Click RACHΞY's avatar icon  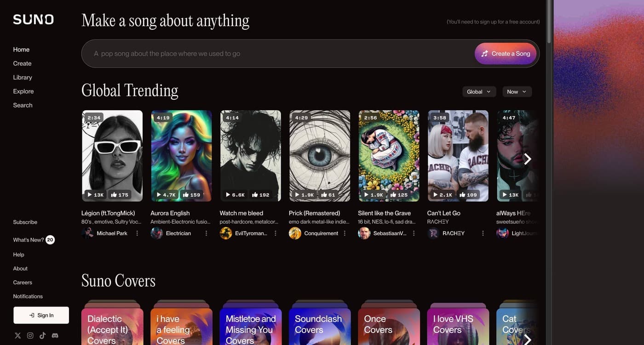(x=433, y=233)
